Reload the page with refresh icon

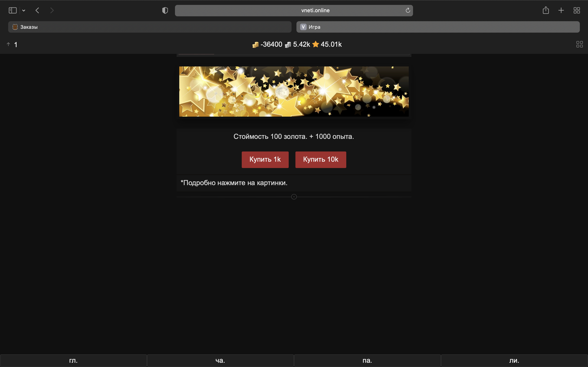tap(408, 10)
